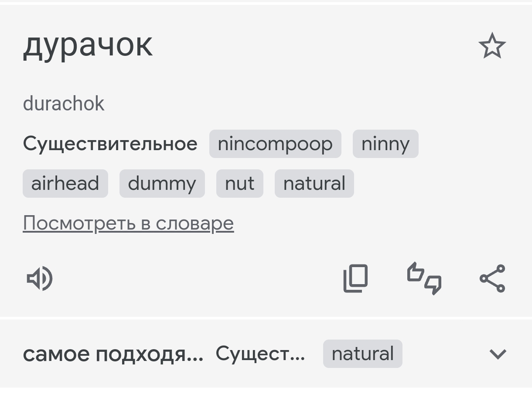Tap the 'nut' chip
532x395 pixels.
(240, 183)
